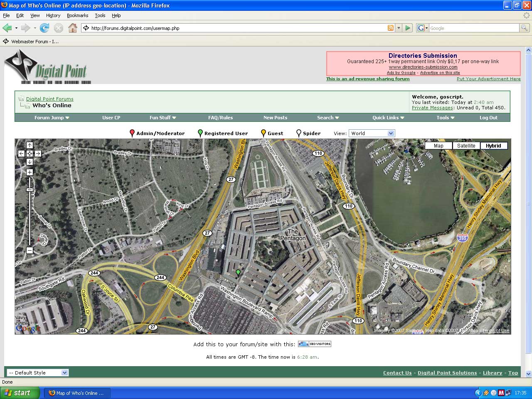Pan the map right with the arrow
532x399 pixels.
point(38,153)
